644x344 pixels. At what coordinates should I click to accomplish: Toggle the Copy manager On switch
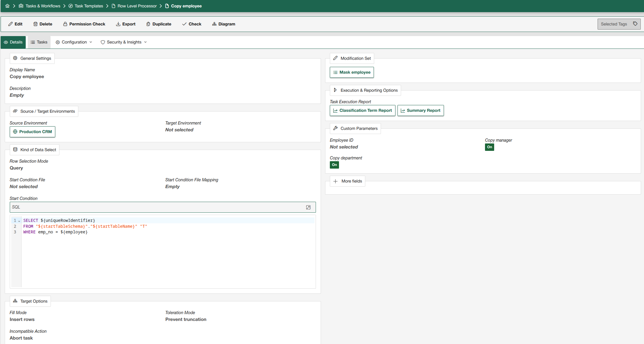489,147
